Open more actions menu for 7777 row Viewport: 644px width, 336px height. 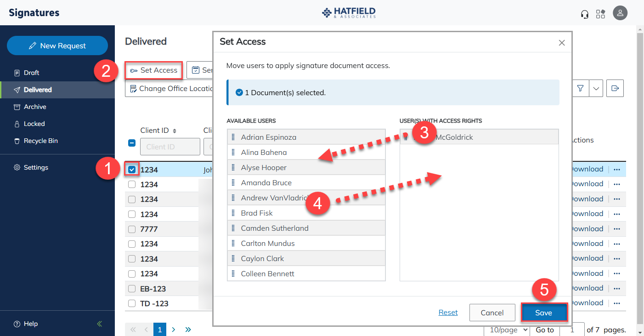point(616,229)
